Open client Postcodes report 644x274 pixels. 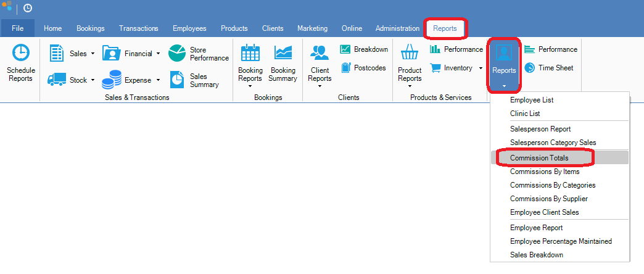click(x=345, y=67)
